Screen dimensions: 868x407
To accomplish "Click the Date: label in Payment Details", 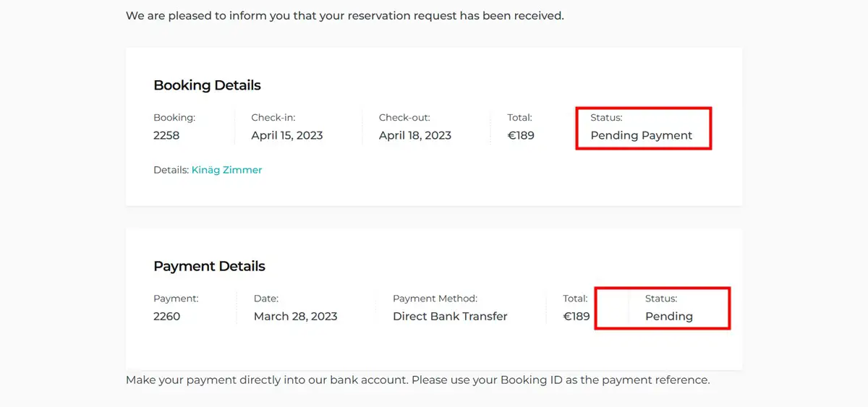I will (x=265, y=298).
